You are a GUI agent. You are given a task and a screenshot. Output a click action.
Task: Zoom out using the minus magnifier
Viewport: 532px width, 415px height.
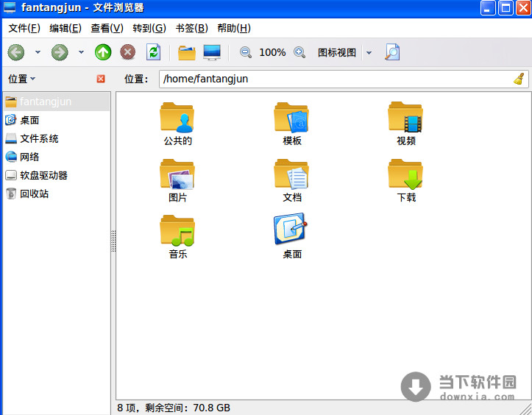tap(246, 52)
